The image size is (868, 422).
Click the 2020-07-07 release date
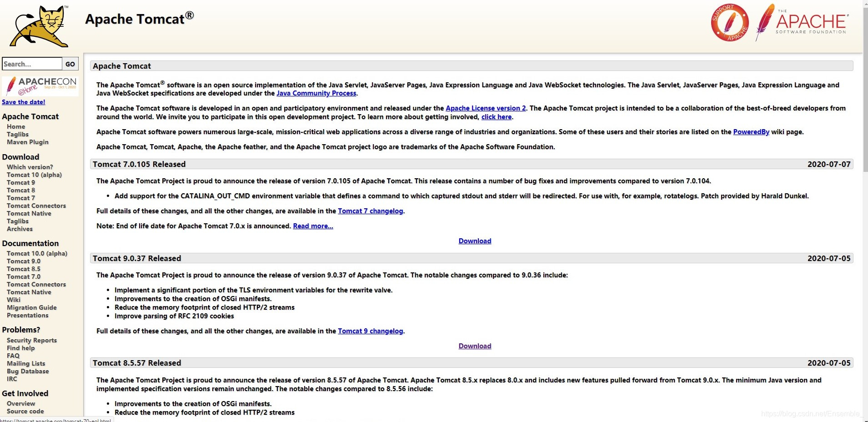(829, 164)
